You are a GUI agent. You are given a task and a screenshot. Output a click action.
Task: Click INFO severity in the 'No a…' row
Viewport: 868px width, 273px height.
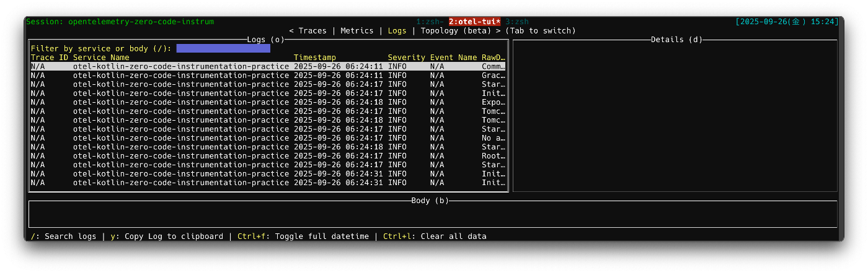(x=397, y=138)
